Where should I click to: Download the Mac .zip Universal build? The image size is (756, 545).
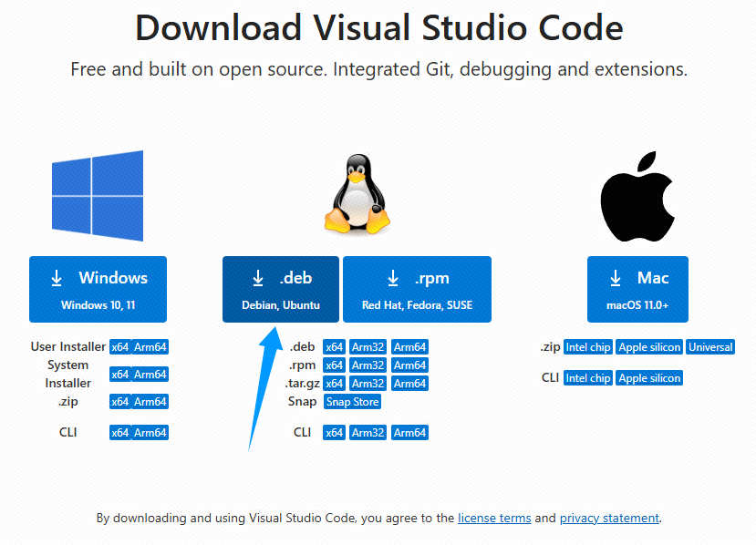click(x=710, y=347)
